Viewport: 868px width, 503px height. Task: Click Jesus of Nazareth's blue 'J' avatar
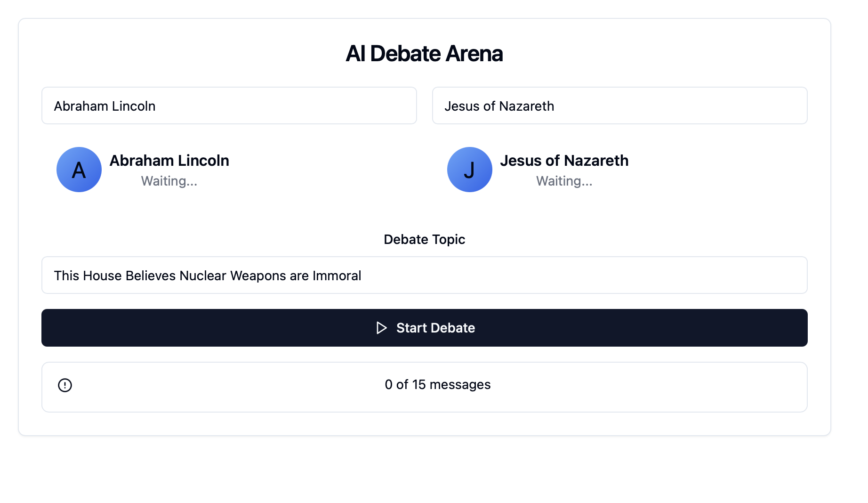click(x=470, y=170)
